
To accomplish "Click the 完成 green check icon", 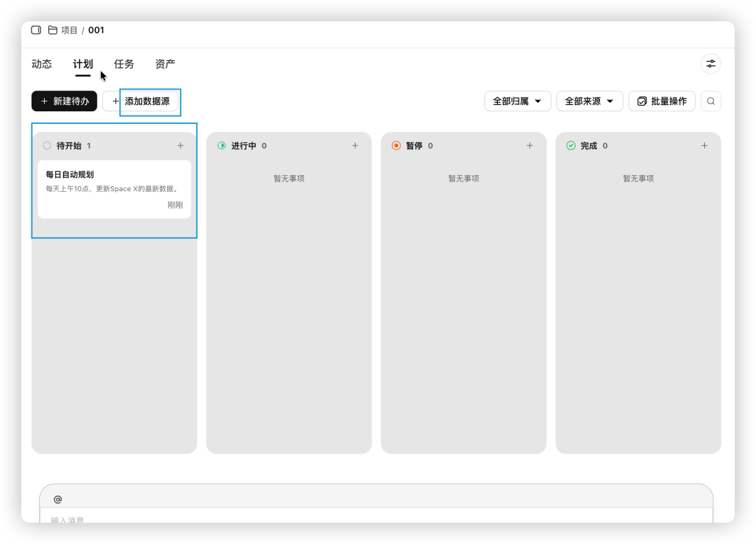I will [x=571, y=146].
